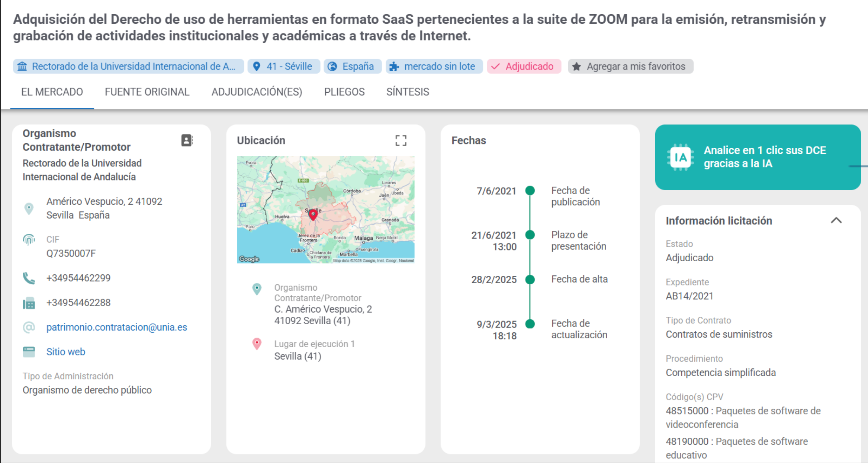Viewport: 868px width, 463px height.
Task: Open the Síntesis tab
Action: click(x=407, y=92)
